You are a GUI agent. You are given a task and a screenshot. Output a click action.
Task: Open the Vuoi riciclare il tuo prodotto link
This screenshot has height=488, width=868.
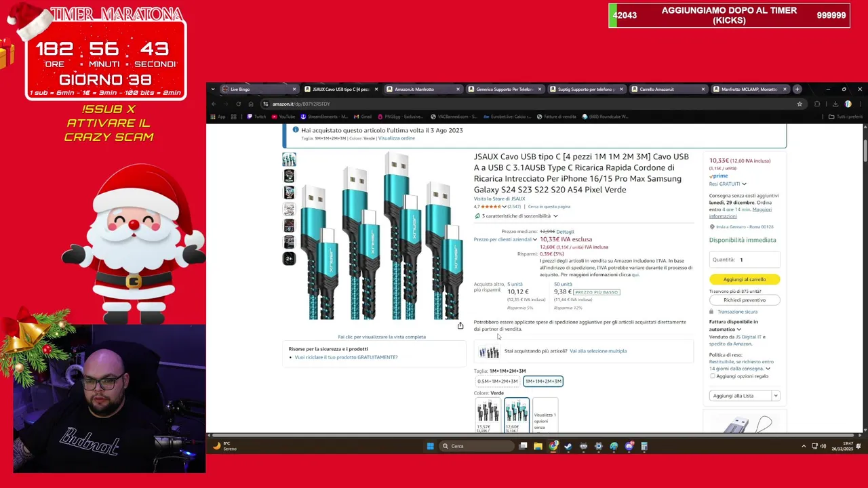pyautogui.click(x=346, y=357)
